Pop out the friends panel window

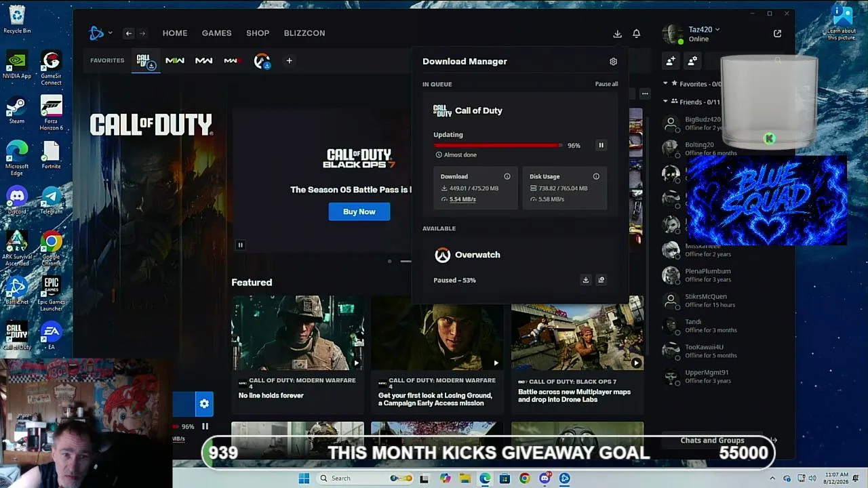click(x=777, y=33)
